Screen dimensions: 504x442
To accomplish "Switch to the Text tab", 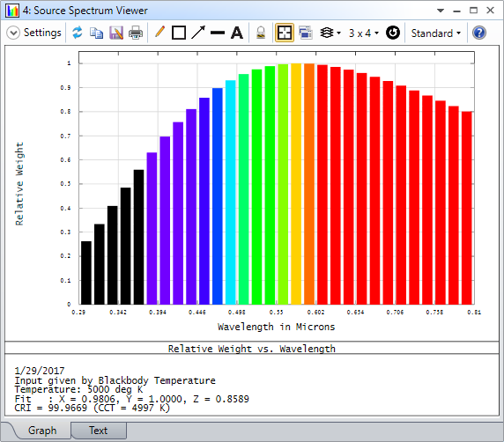I will (x=99, y=431).
